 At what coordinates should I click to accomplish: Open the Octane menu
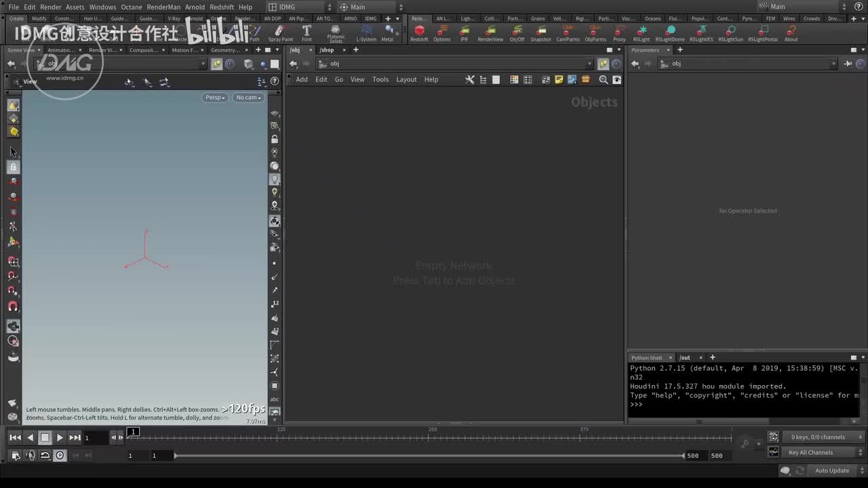[132, 7]
